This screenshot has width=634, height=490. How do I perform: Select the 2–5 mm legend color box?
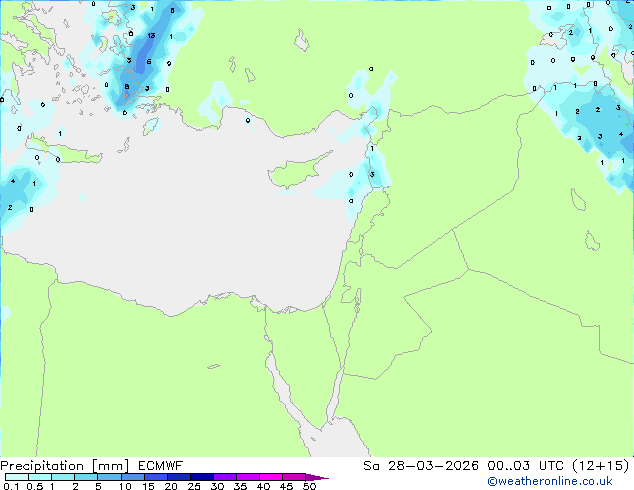pyautogui.click(x=86, y=477)
